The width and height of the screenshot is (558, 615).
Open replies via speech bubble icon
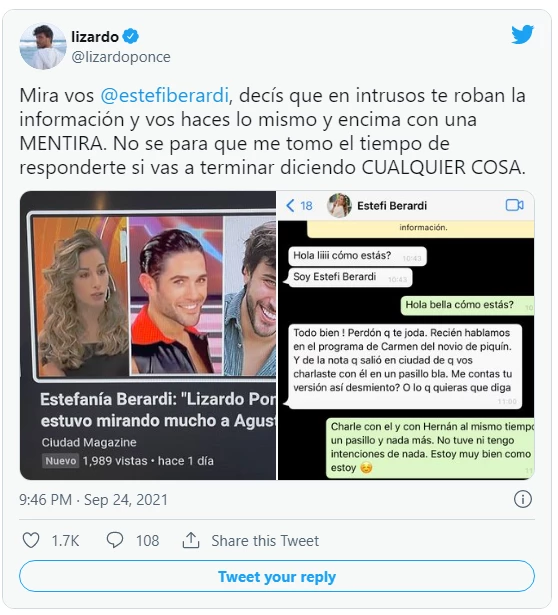pyautogui.click(x=115, y=540)
